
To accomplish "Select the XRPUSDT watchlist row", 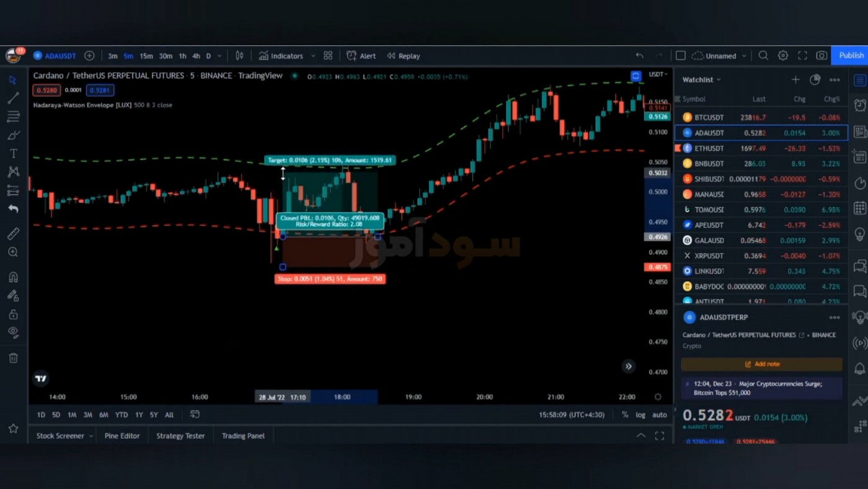I will (x=761, y=256).
